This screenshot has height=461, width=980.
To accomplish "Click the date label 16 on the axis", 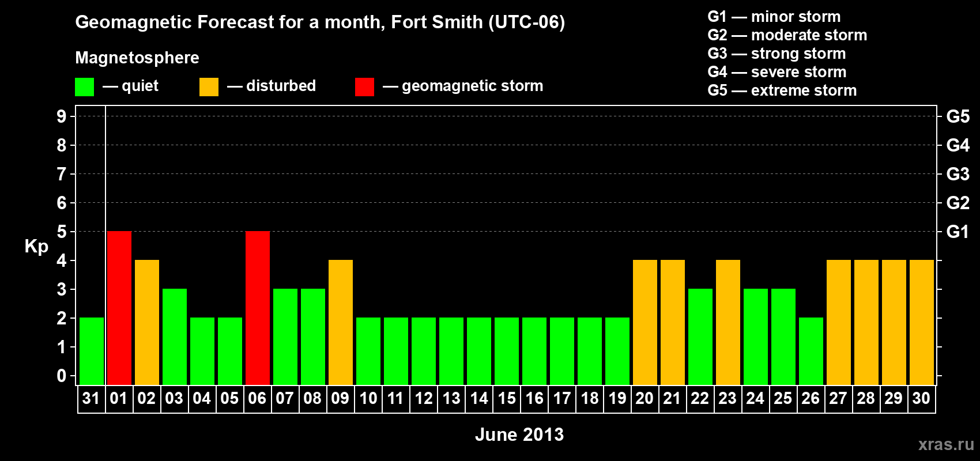I will click(534, 398).
